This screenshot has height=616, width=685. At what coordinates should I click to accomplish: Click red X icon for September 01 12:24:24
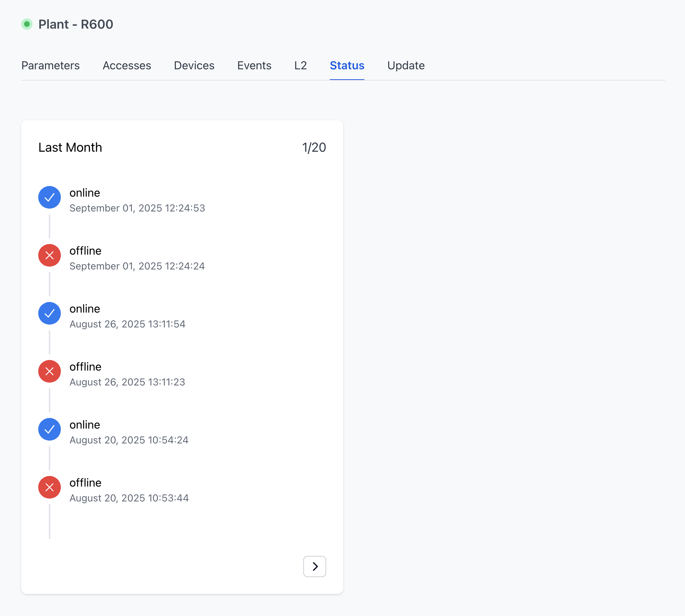(x=50, y=255)
